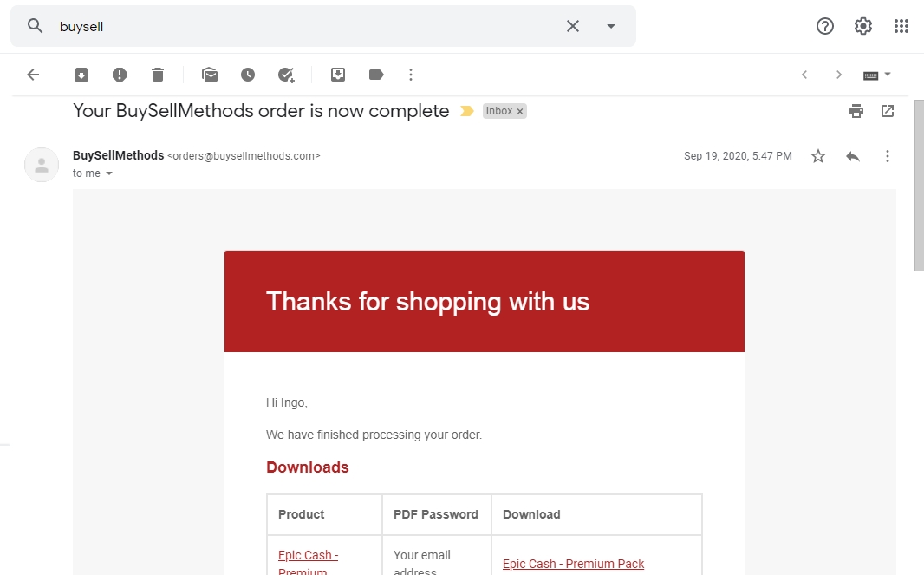Clear the buysell search query

click(x=572, y=26)
